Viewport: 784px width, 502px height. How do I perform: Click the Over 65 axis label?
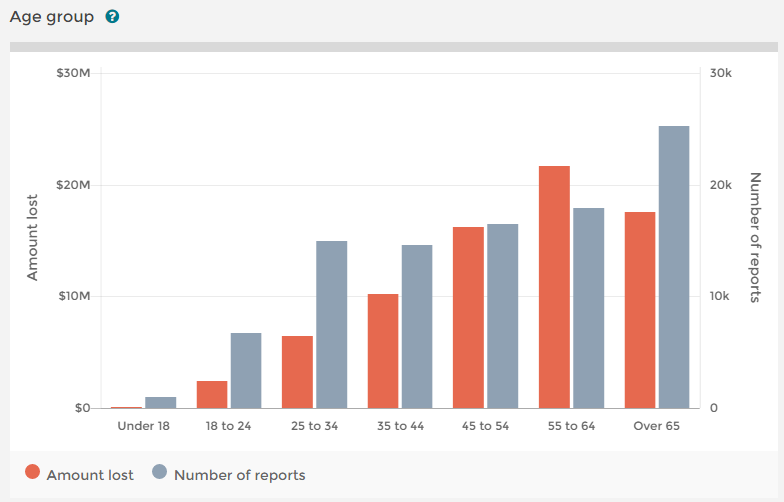click(x=657, y=426)
